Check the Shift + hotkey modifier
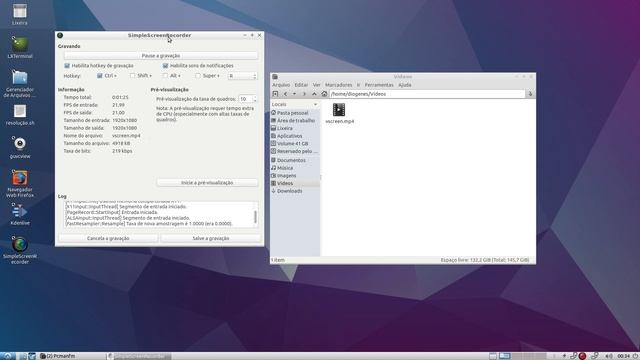The width and height of the screenshot is (640, 360). click(132, 76)
